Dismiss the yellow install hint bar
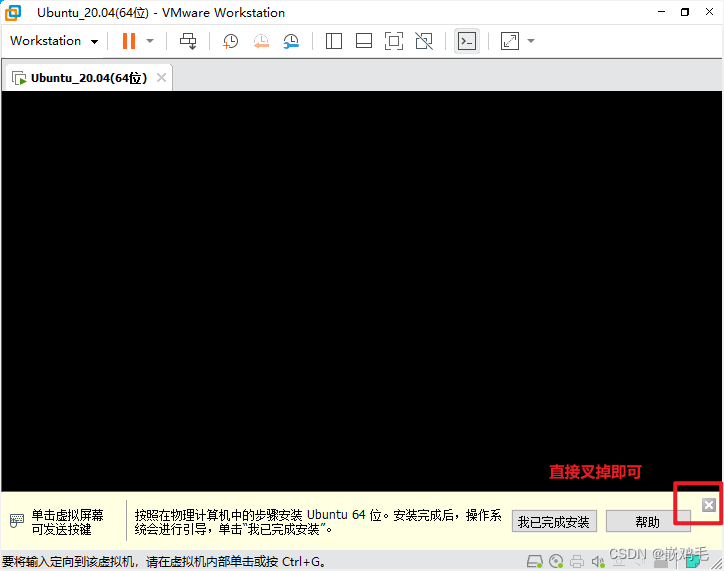The height and width of the screenshot is (571, 724). coord(709,505)
